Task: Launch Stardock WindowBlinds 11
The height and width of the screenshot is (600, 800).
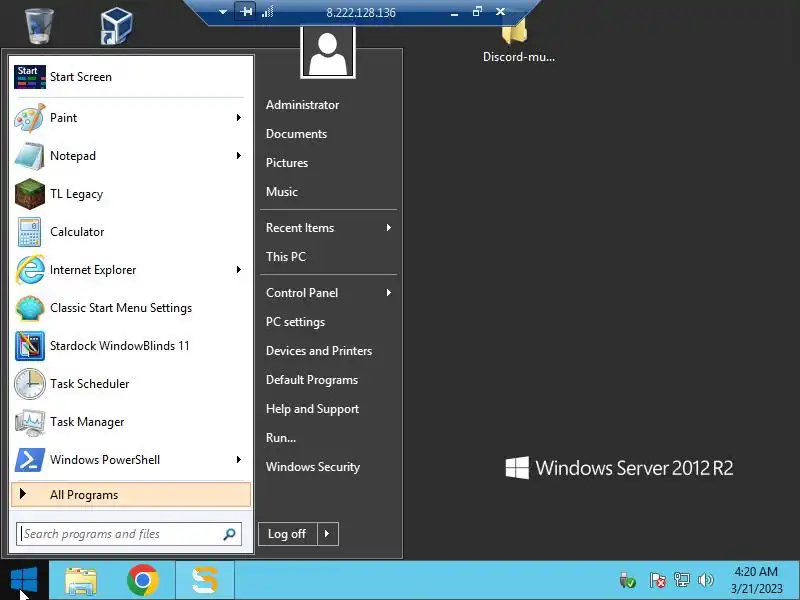Action: pos(130,346)
